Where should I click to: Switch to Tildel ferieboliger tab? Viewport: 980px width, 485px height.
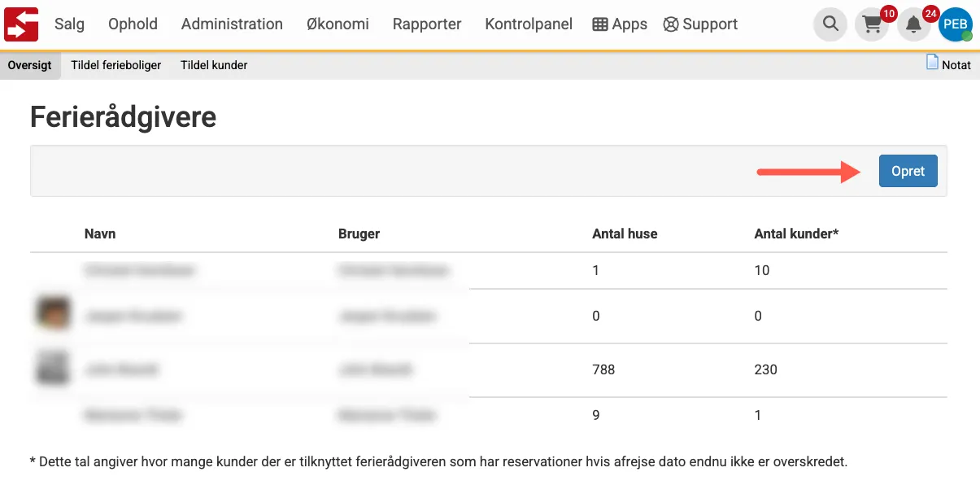(x=115, y=65)
